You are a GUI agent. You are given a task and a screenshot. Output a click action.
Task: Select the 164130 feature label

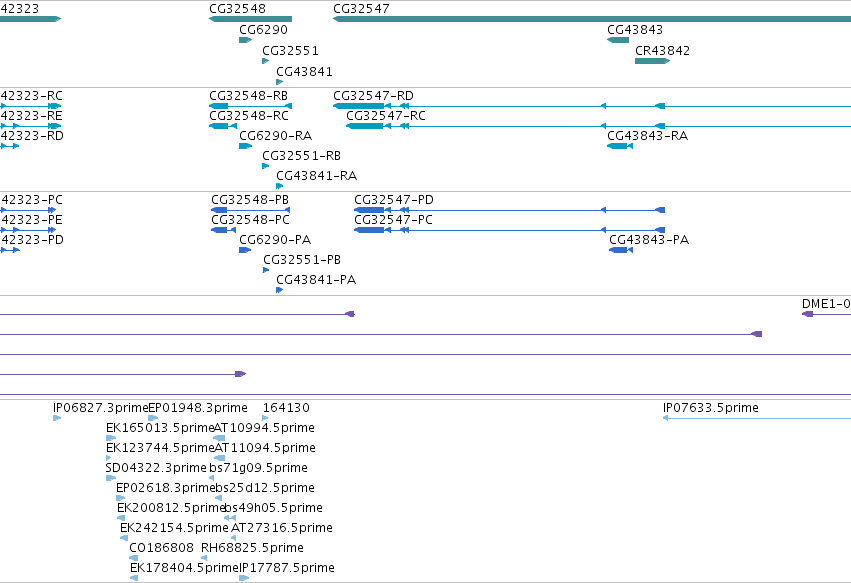286,408
